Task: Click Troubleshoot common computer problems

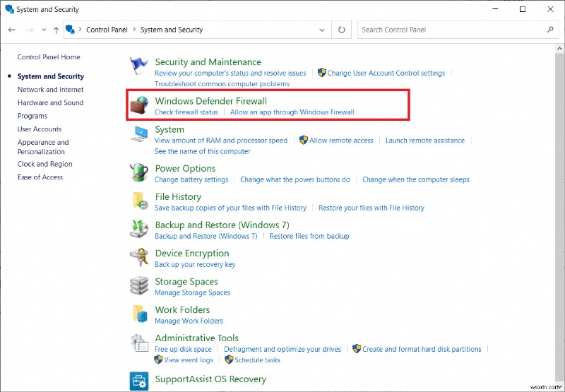Action: click(222, 84)
